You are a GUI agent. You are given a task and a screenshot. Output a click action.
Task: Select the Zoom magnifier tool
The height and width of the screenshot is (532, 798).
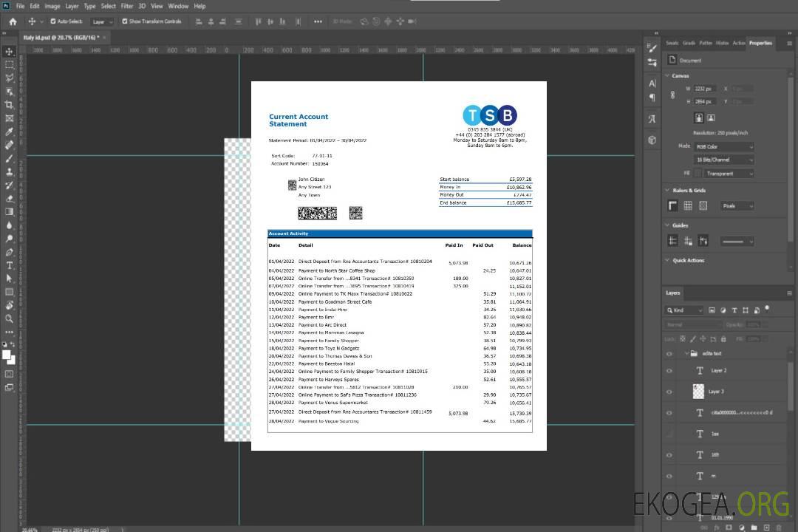pyautogui.click(x=9, y=318)
